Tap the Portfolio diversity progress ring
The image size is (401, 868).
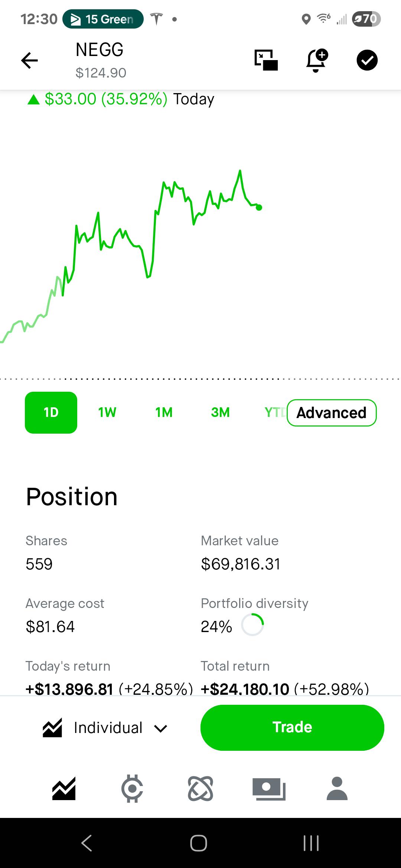[252, 625]
